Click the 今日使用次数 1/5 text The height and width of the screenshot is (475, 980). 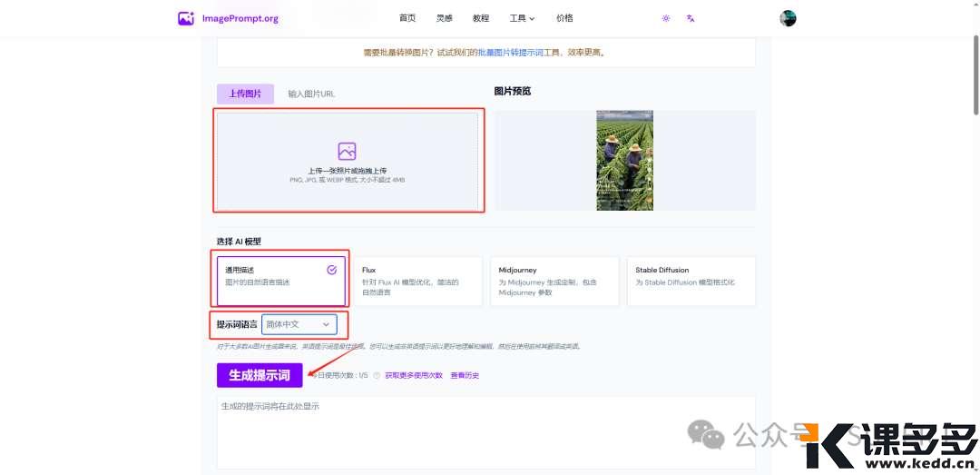[x=339, y=375]
